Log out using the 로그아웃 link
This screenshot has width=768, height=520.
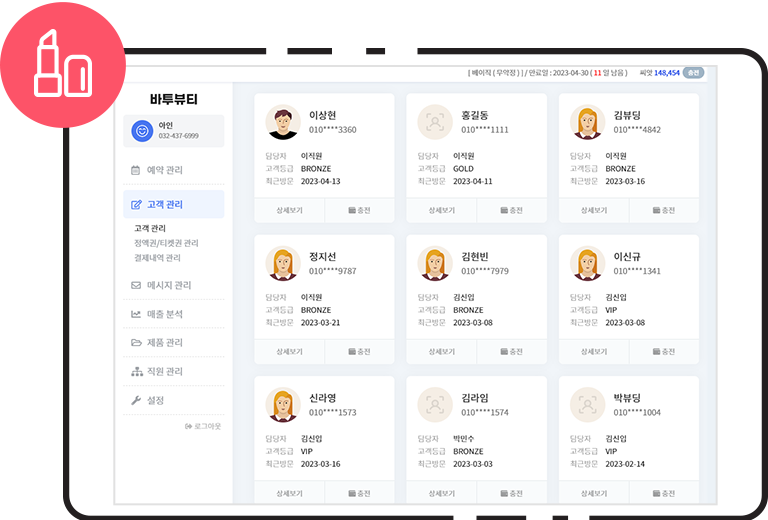coord(203,426)
